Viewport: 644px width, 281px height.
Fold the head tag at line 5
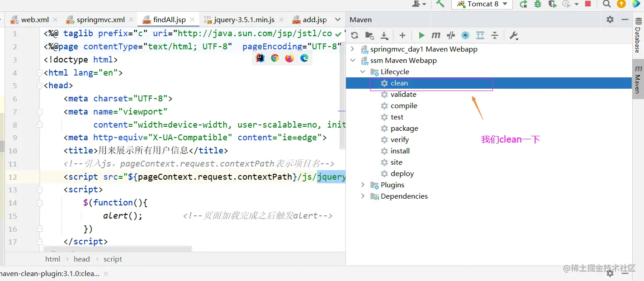pyautogui.click(x=40, y=86)
